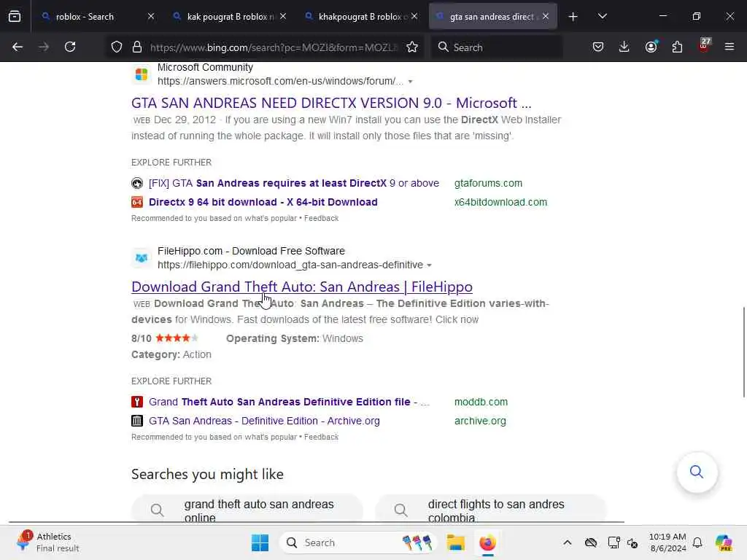Save page to Pocket
The height and width of the screenshot is (560, 747).
point(598,47)
